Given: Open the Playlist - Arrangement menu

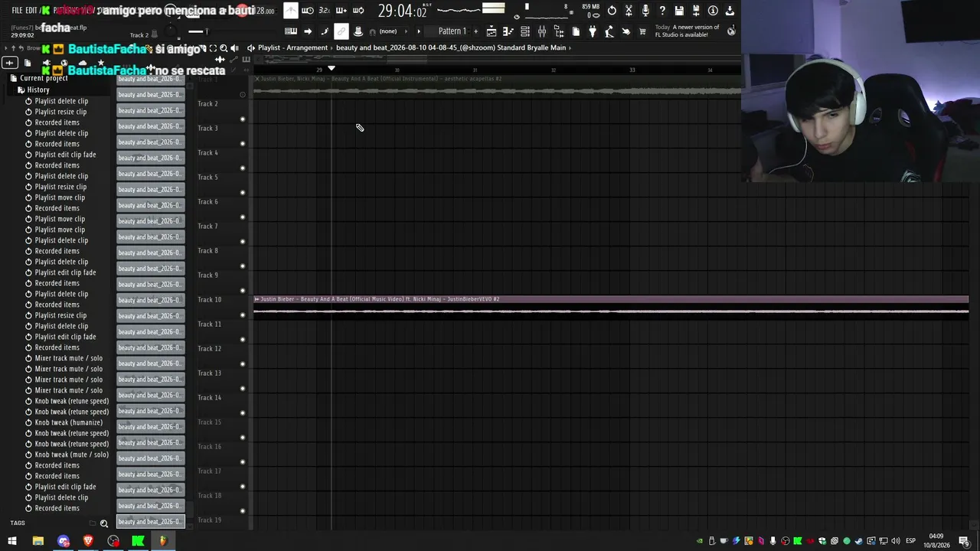Looking at the screenshot, I should pyautogui.click(x=292, y=47).
